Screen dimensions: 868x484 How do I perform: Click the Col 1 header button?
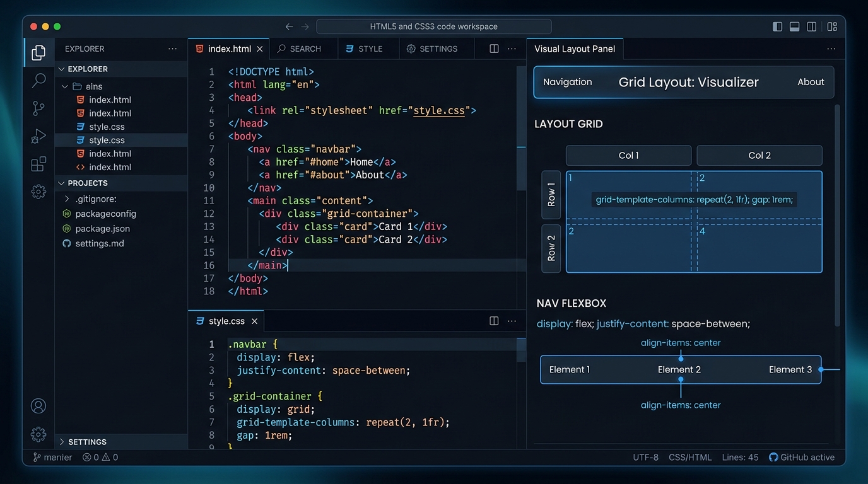[x=628, y=155]
